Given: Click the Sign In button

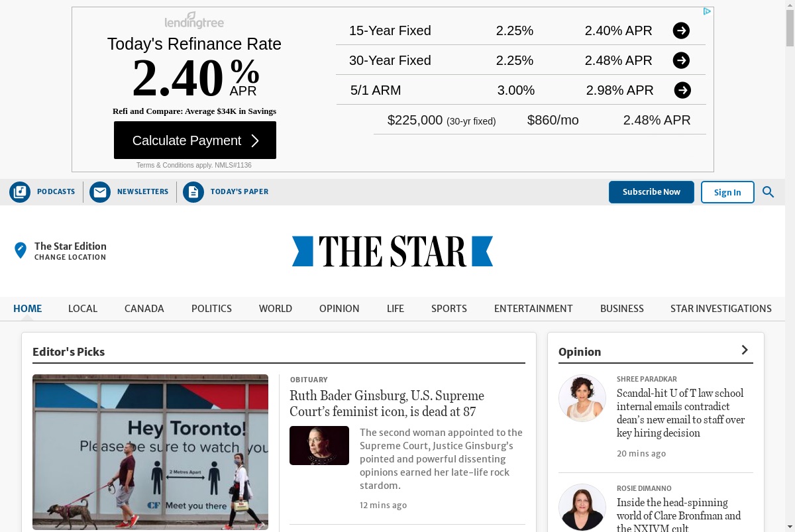Looking at the screenshot, I should (727, 192).
